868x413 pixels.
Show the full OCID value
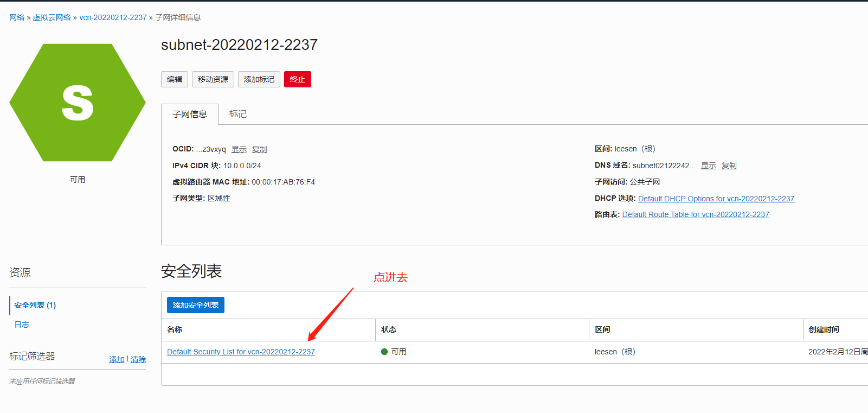coord(239,149)
